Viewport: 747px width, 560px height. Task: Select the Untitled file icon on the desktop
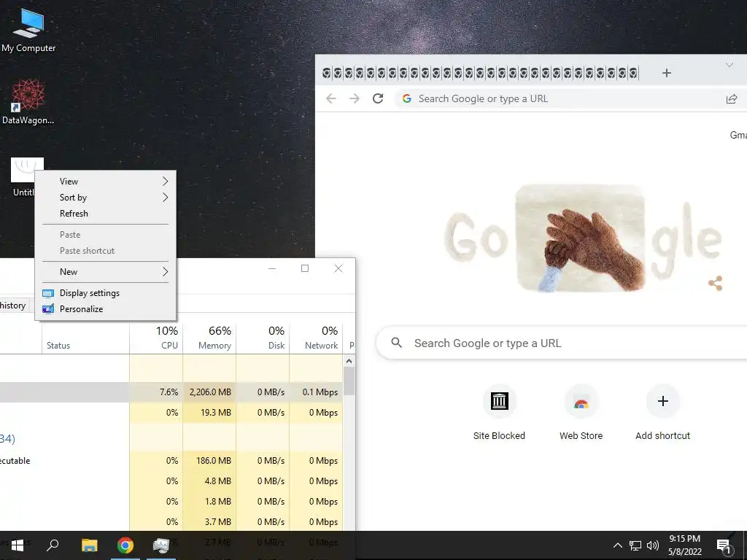click(x=23, y=176)
